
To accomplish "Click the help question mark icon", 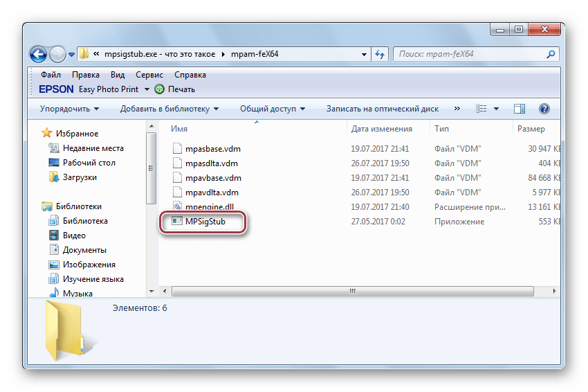I will [544, 109].
